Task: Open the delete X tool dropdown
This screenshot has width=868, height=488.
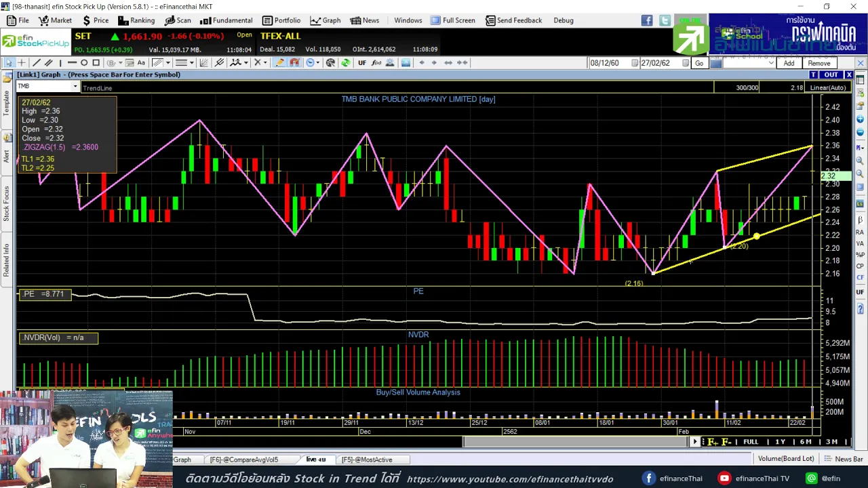Action: (265, 62)
